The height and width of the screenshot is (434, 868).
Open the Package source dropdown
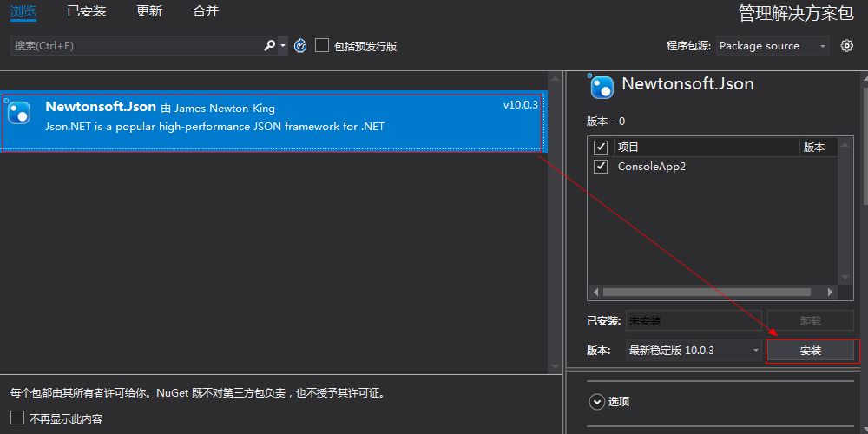773,46
